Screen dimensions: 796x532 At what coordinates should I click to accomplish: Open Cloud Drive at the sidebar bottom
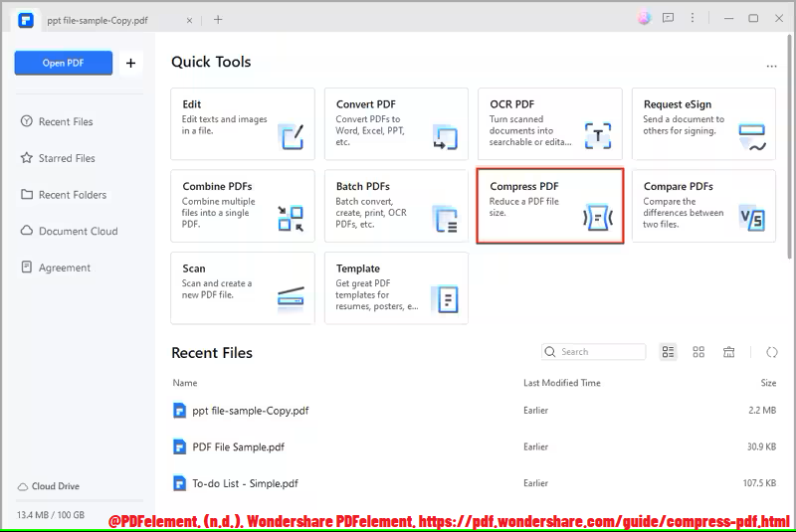click(48, 486)
